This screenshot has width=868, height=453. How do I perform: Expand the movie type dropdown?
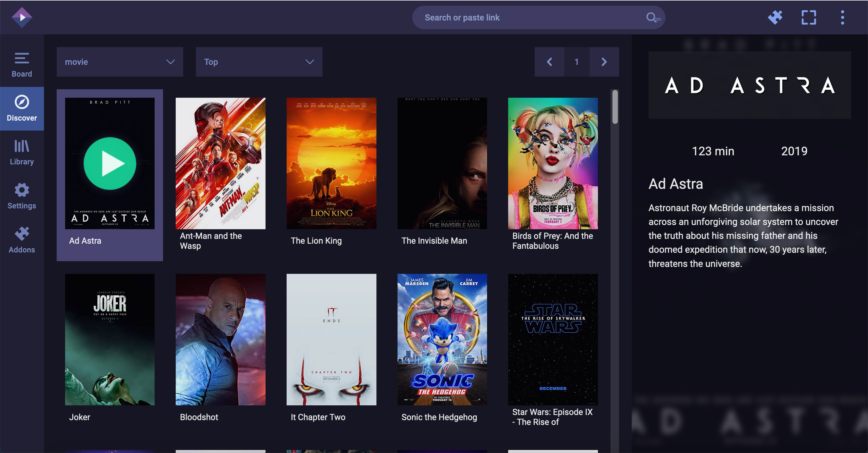[120, 62]
